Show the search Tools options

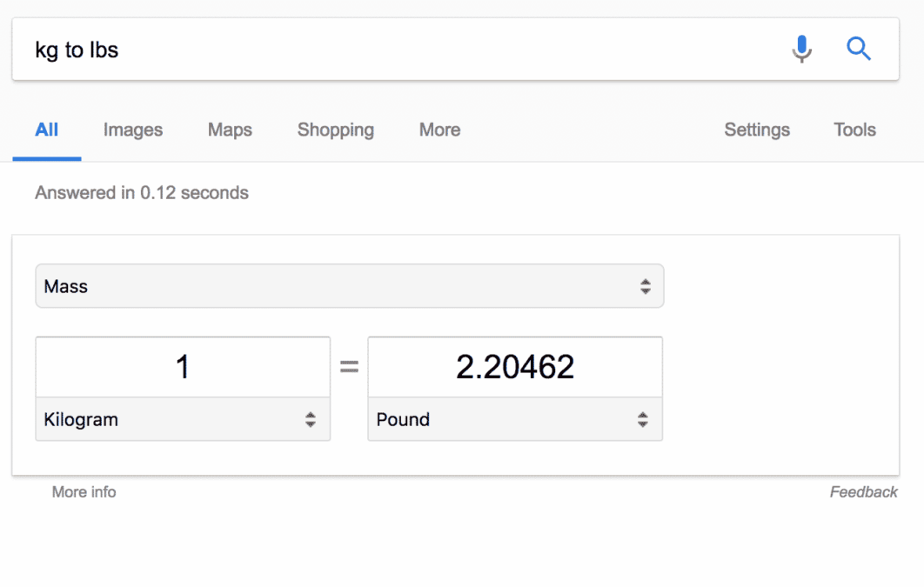(x=854, y=130)
